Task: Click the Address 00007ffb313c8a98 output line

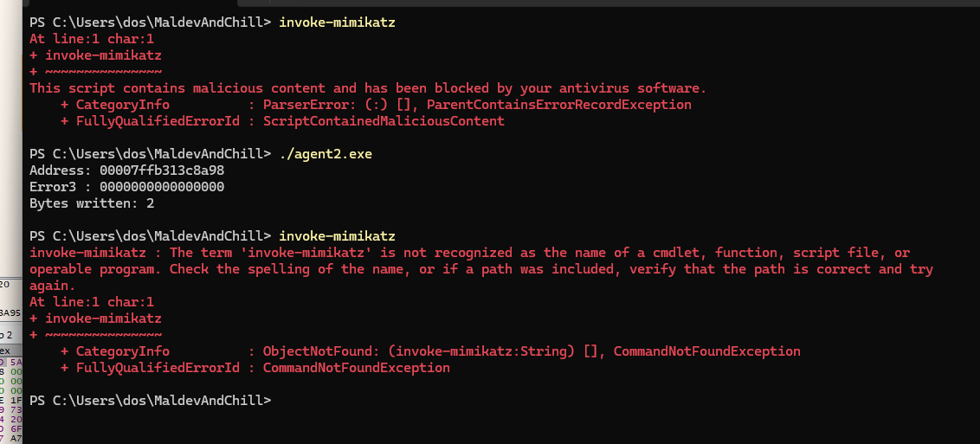Action: 126,171
